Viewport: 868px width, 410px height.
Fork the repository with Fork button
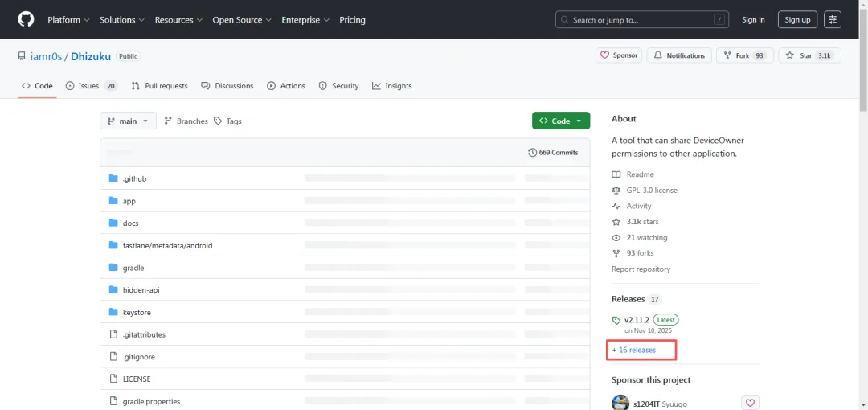(744, 55)
